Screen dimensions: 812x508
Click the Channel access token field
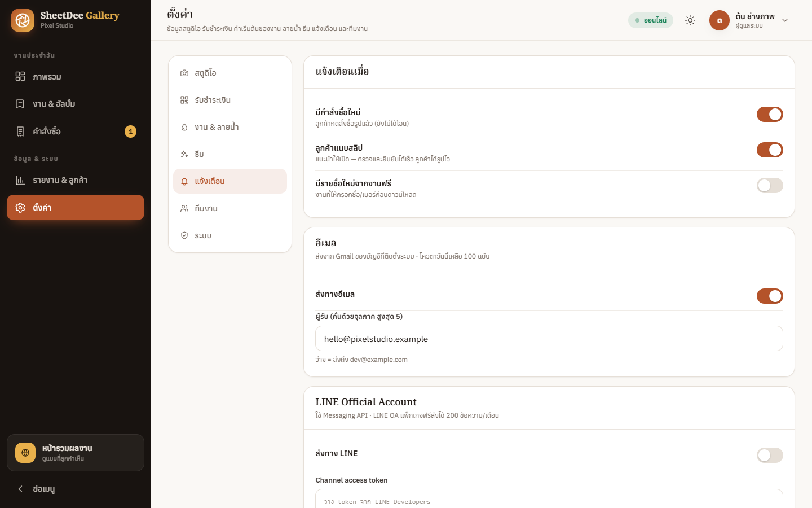click(549, 499)
